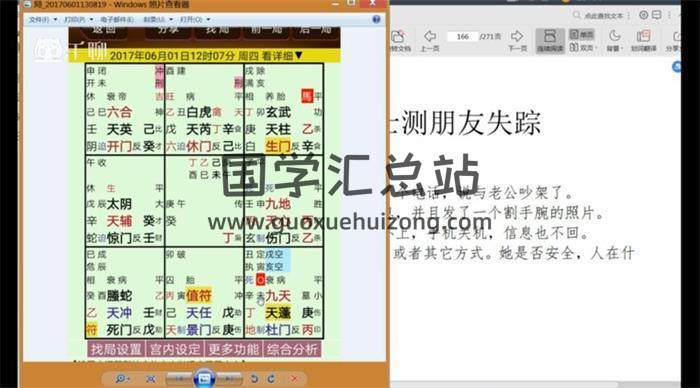Screen dimensions: 700x388
Task: Click highlighted 天蓬 in the chart
Action: pos(278,313)
